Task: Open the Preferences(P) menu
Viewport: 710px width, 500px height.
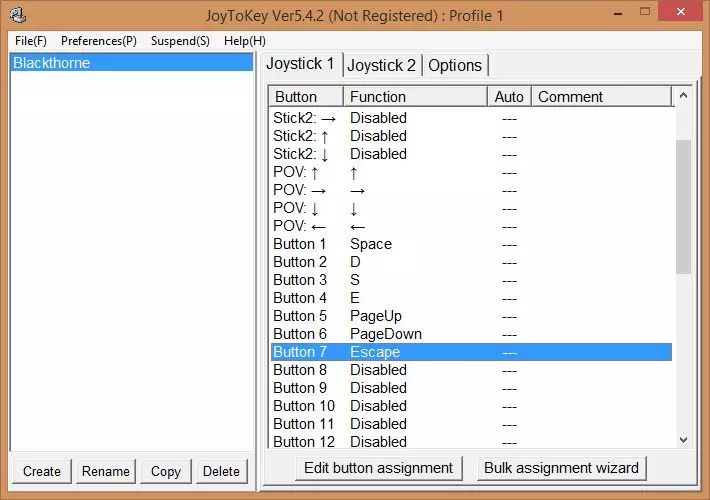Action: tap(98, 41)
